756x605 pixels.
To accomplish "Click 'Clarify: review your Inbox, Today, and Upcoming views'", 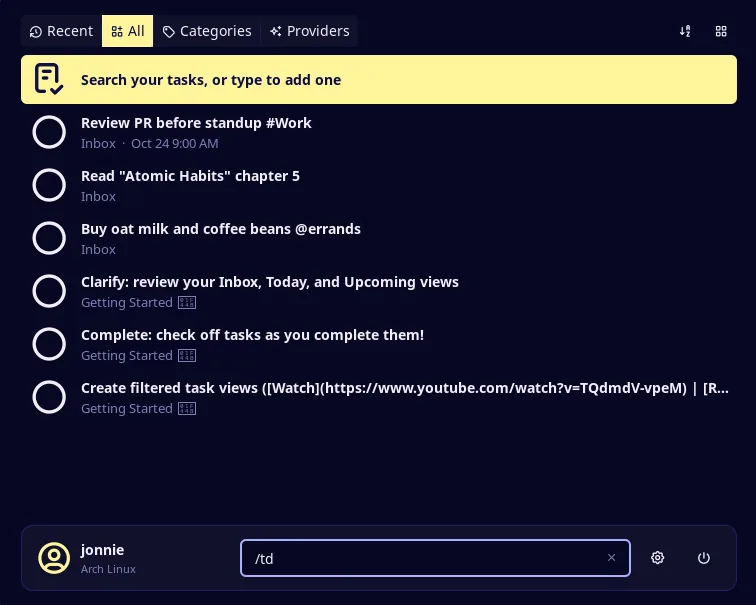I will point(270,282).
